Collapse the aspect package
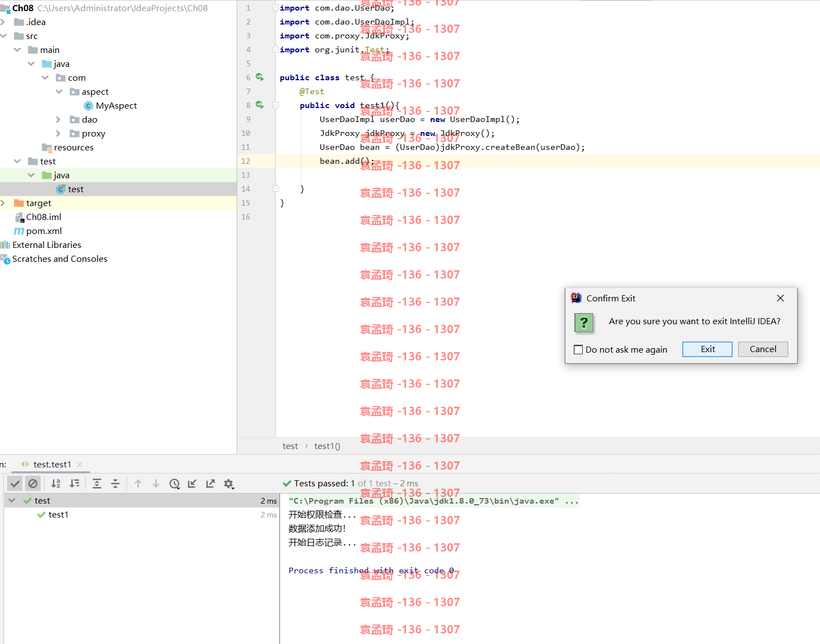The image size is (820, 644). click(x=59, y=91)
